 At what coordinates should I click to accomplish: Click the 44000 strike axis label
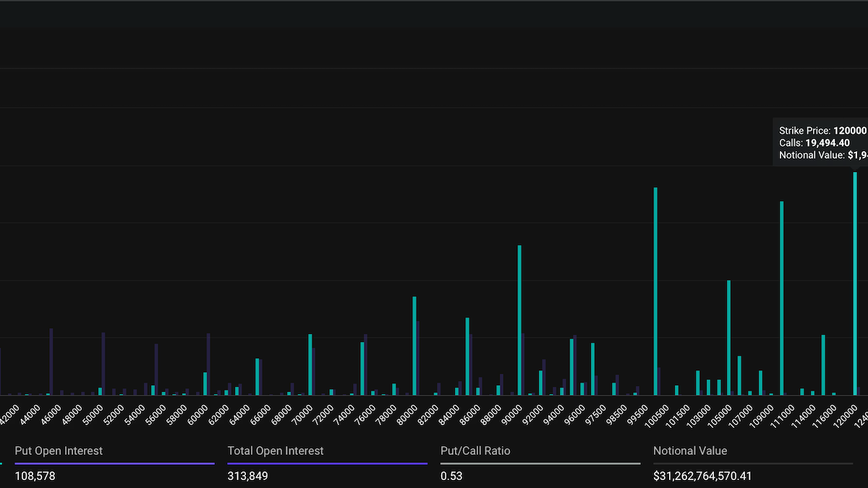pos(29,414)
